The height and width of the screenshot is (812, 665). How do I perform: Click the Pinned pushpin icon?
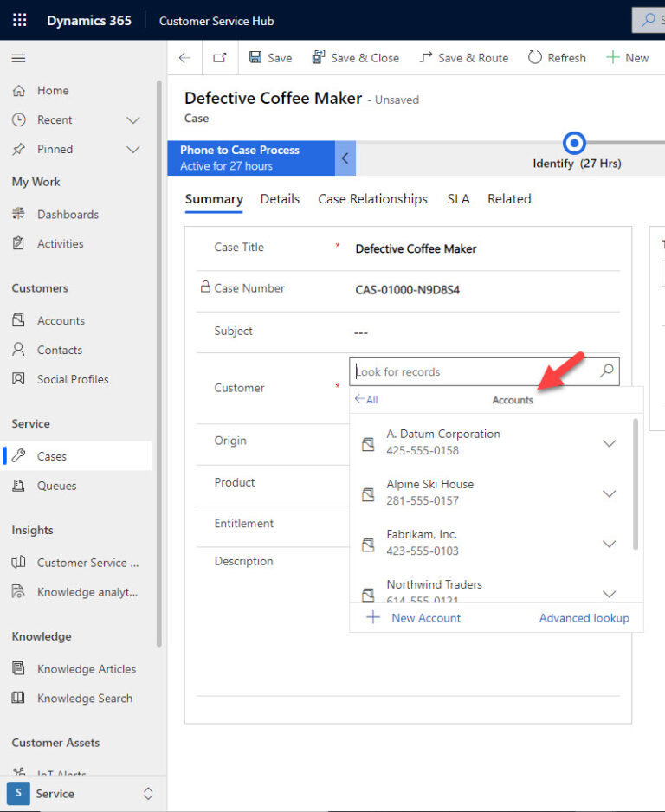[19, 149]
